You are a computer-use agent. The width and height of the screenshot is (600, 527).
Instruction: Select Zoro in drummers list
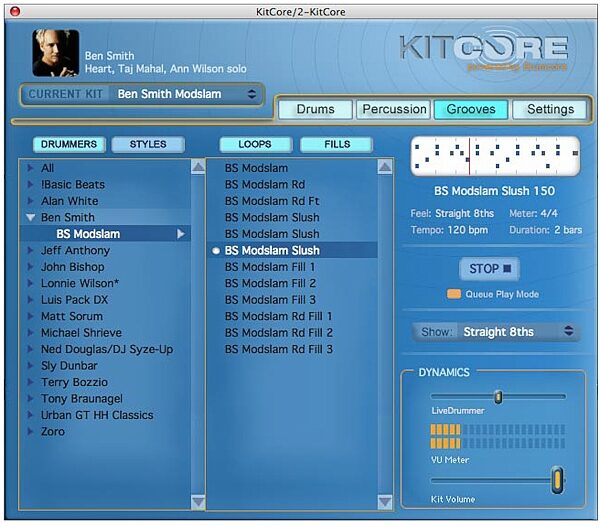tap(53, 432)
